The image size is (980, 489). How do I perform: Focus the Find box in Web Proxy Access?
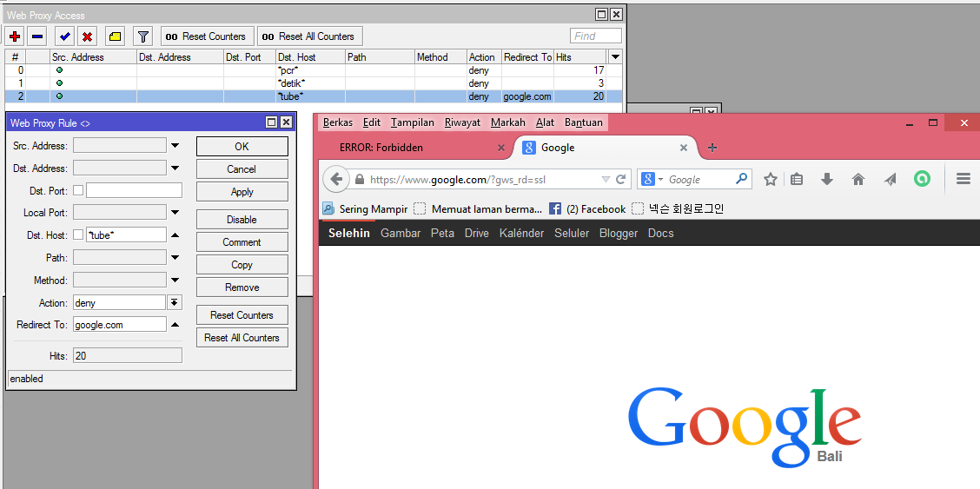(596, 36)
